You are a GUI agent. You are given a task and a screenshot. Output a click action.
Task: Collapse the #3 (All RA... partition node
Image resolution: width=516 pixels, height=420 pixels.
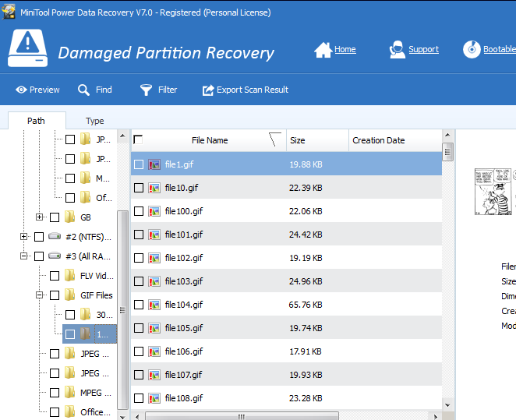23,256
